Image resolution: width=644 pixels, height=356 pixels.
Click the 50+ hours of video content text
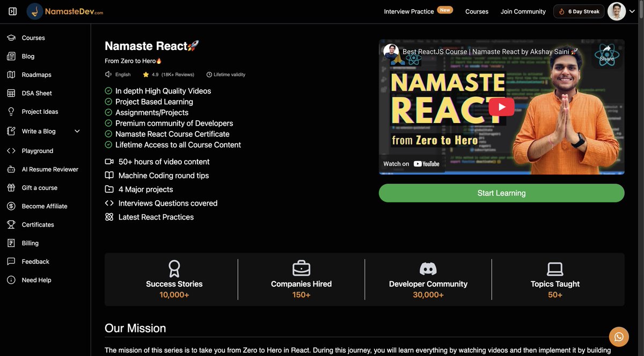[164, 162]
